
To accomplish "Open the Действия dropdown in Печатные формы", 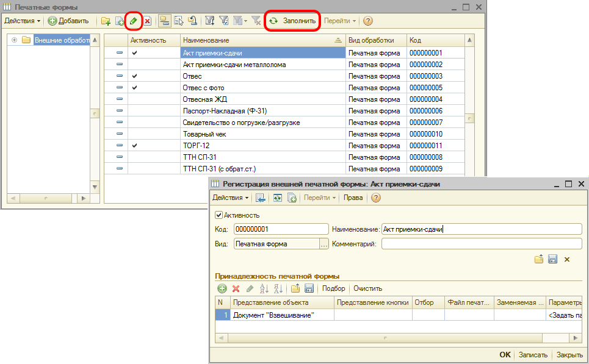I will point(22,21).
